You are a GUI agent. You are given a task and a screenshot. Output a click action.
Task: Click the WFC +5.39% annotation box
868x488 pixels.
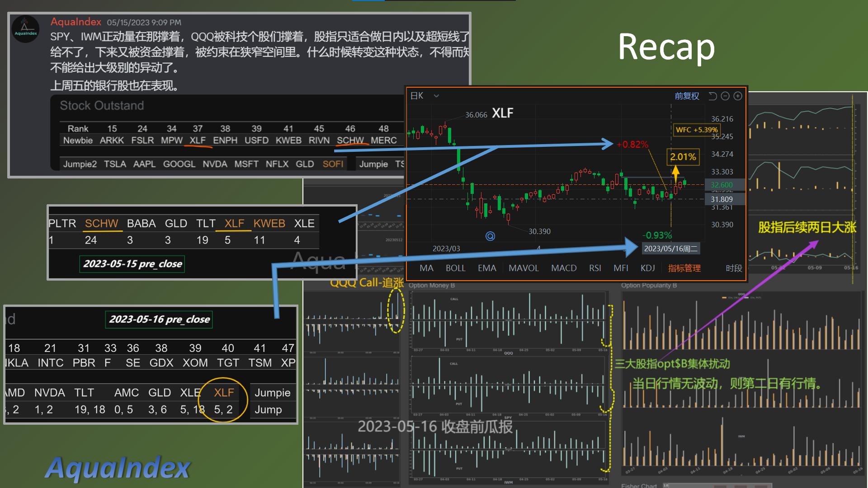tap(696, 130)
